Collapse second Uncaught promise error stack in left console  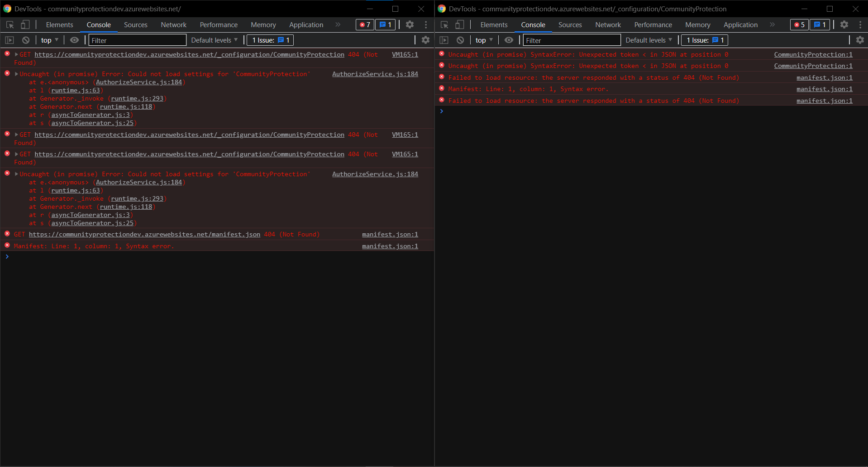17,174
